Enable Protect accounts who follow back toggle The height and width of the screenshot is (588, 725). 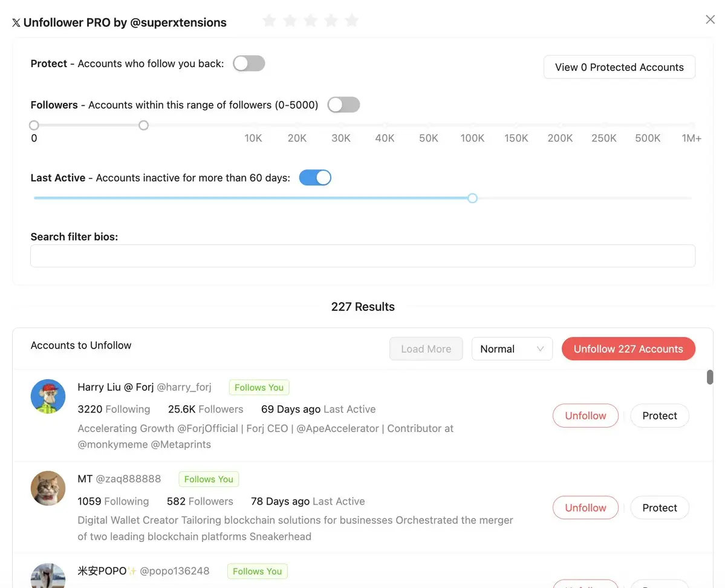249,64
